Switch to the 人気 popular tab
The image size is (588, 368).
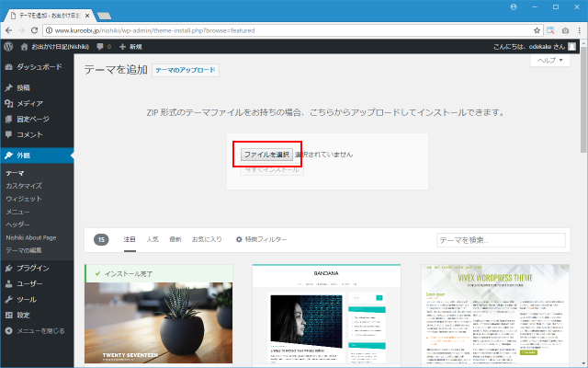tap(153, 239)
